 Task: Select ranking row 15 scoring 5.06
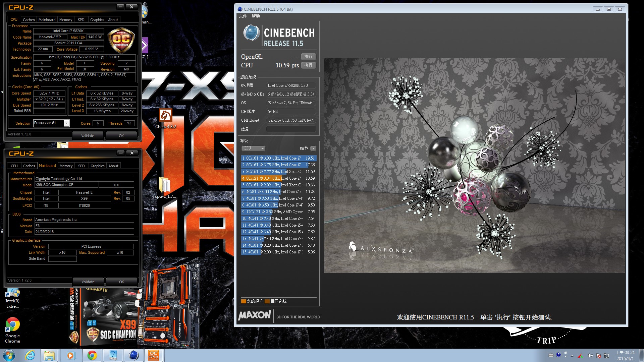(279, 252)
